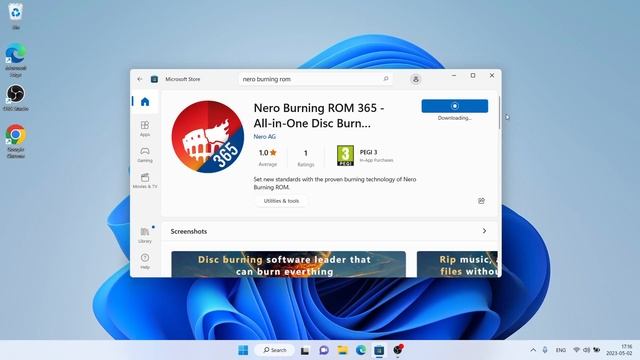
Task: Click the '1 Ratings' count
Action: [x=306, y=158]
